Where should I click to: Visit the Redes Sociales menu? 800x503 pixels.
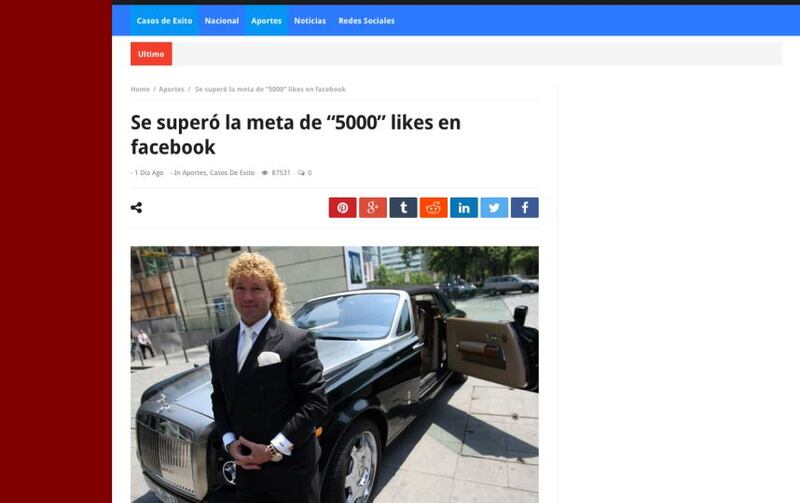click(x=366, y=21)
